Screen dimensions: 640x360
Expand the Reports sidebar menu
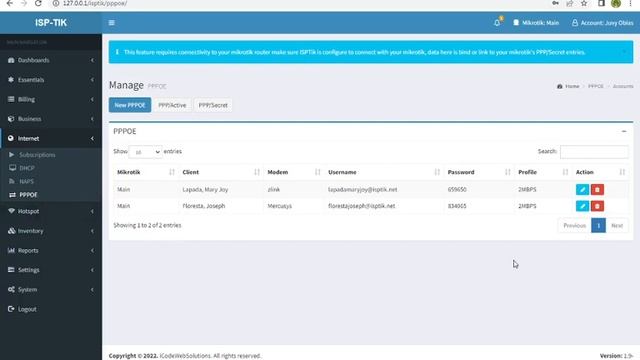point(51,250)
